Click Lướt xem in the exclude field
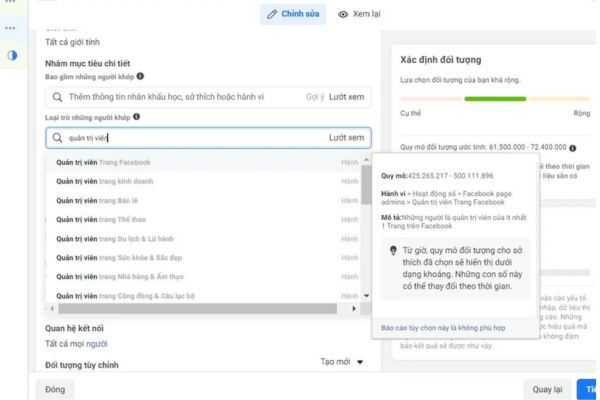This screenshot has width=600, height=400. [347, 138]
